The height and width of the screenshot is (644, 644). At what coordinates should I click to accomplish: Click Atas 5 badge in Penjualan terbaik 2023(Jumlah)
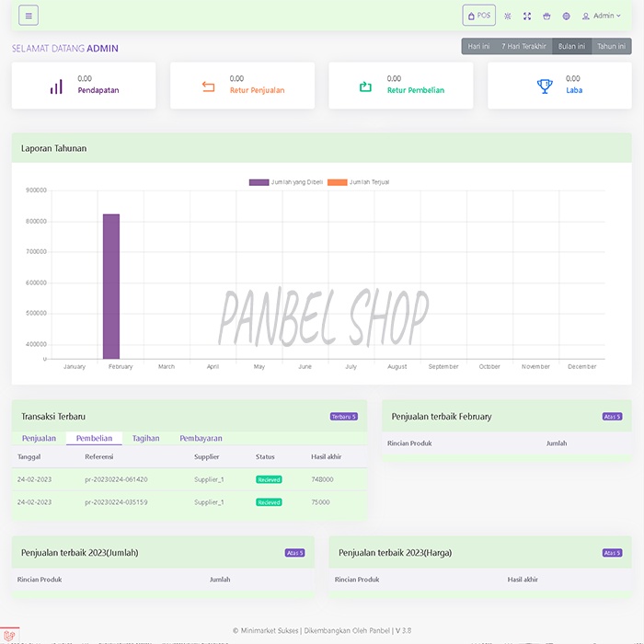(295, 553)
